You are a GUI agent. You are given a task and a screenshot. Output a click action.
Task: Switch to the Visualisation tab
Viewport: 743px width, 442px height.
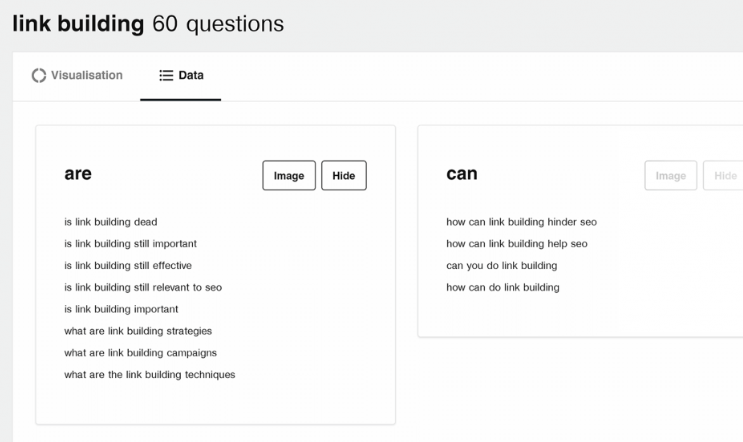tap(77, 75)
